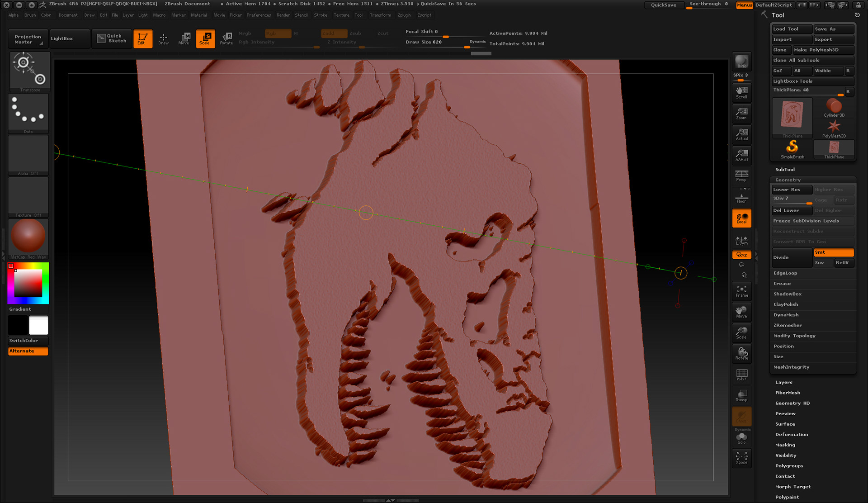Expand the SubTool section
Screen dimensions: 868x503
pyautogui.click(x=785, y=169)
